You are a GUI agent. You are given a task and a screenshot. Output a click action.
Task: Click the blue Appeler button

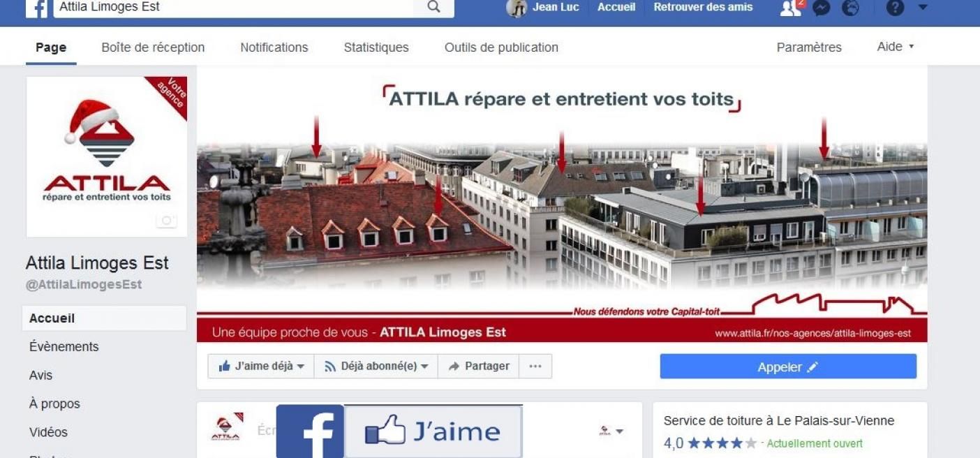tap(788, 367)
